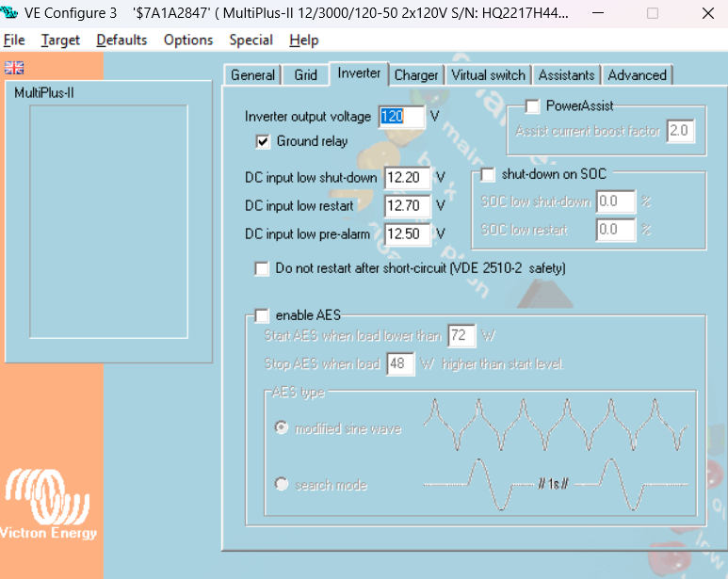Open the Target menu
The image size is (728, 579).
point(60,40)
